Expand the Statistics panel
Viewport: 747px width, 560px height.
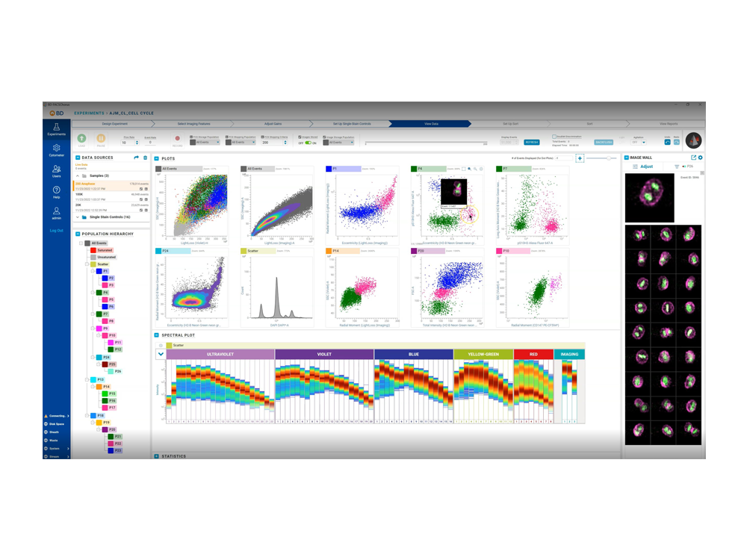[156, 456]
